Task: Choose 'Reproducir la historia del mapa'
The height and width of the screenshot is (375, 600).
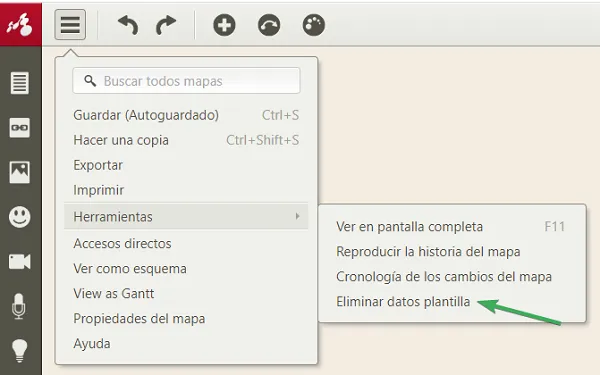Action: [x=452, y=251]
